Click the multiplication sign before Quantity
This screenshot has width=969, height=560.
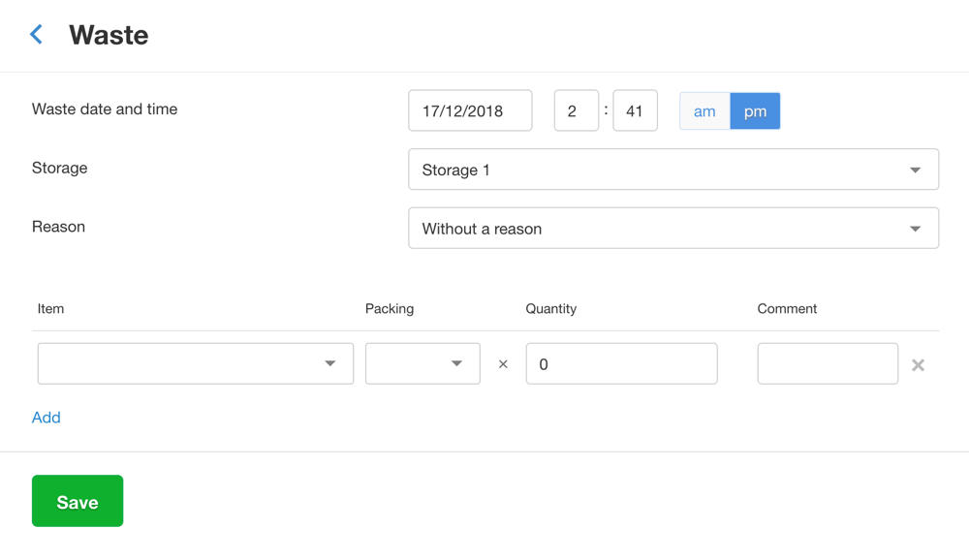pos(503,364)
